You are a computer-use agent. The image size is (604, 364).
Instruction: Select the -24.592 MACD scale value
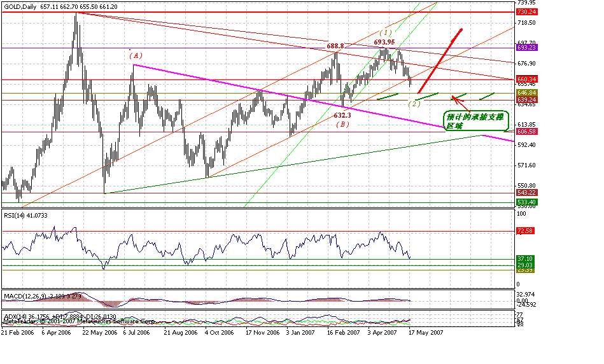click(x=526, y=305)
